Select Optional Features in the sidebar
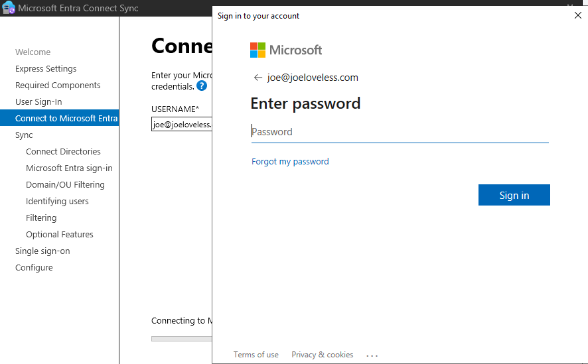 tap(59, 235)
